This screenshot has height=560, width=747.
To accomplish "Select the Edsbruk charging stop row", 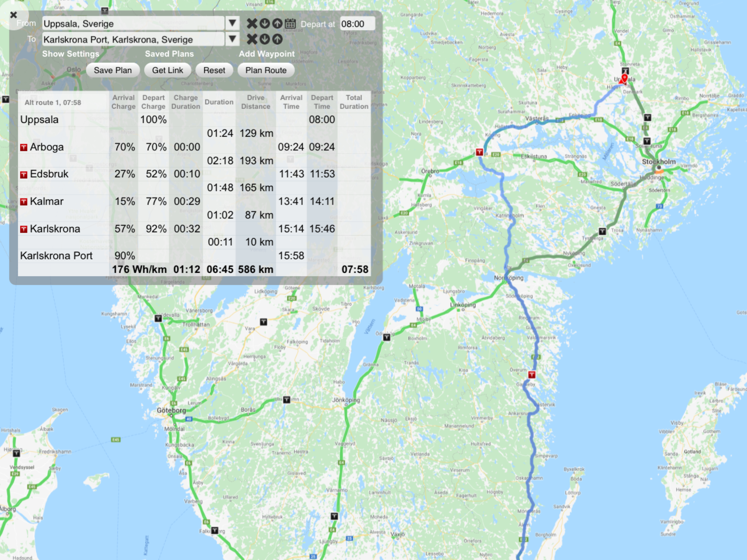I will 49,174.
